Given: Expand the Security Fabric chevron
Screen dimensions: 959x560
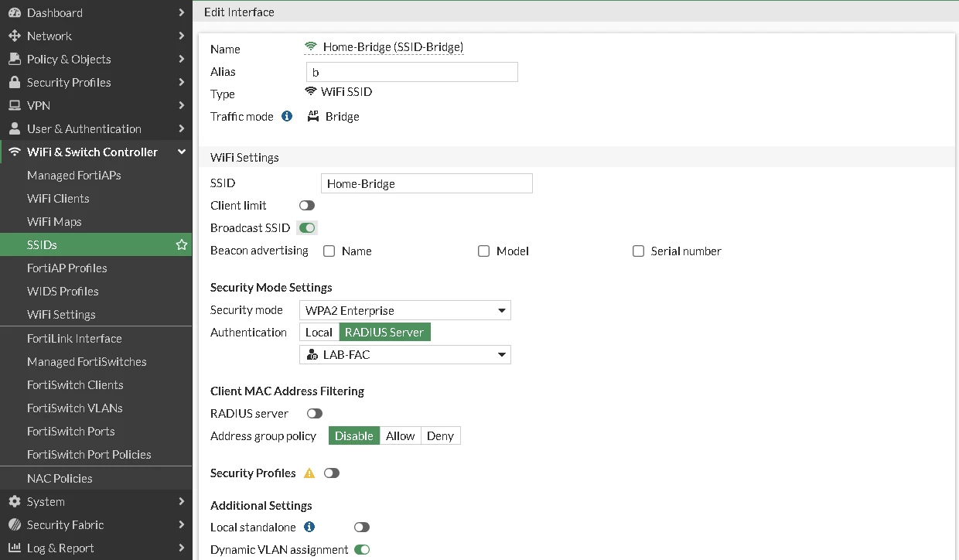Looking at the screenshot, I should click(x=181, y=524).
